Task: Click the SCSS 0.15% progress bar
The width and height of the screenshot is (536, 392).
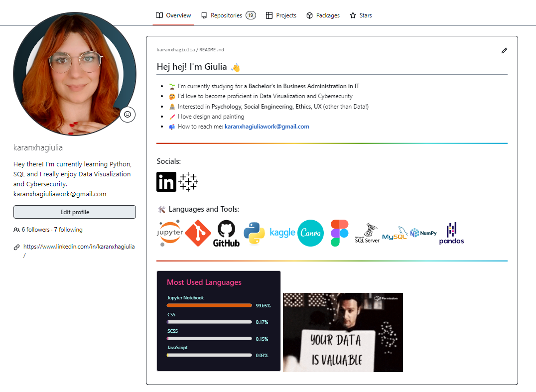Action: coord(209,339)
